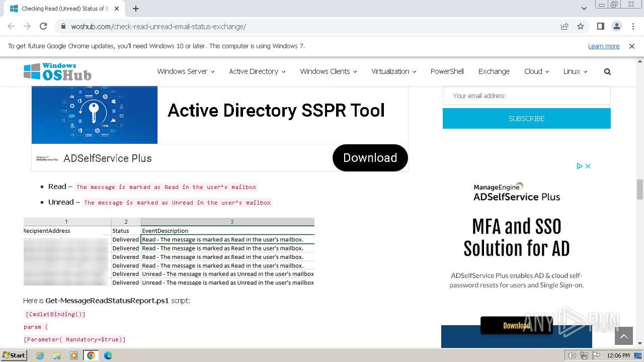
Task: Open the PowerShell section
Action: (x=447, y=71)
